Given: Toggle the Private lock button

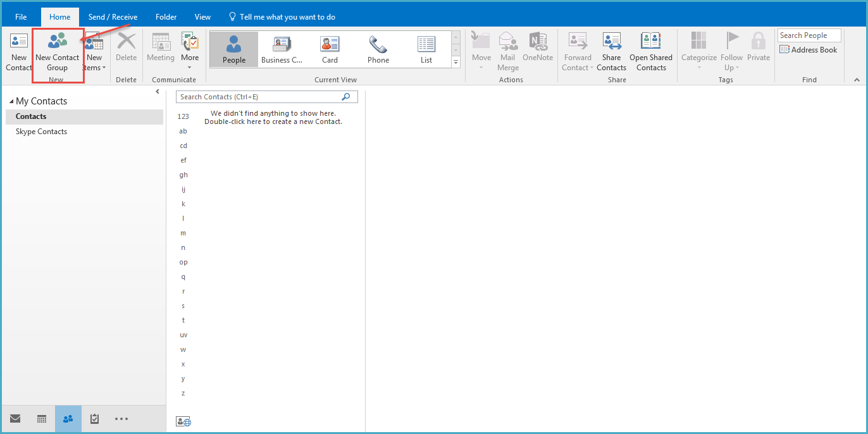Looking at the screenshot, I should pyautogui.click(x=759, y=47).
